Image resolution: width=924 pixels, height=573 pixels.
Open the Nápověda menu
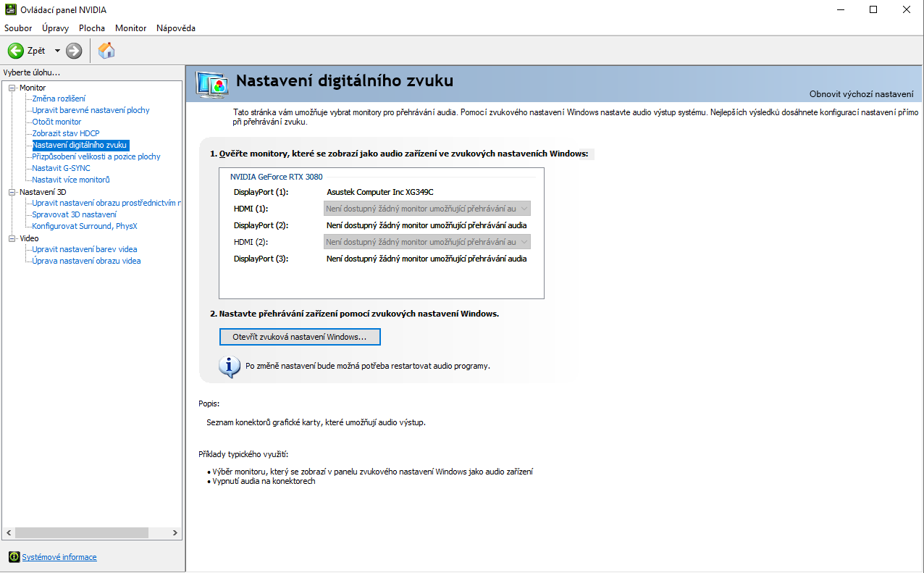[176, 28]
